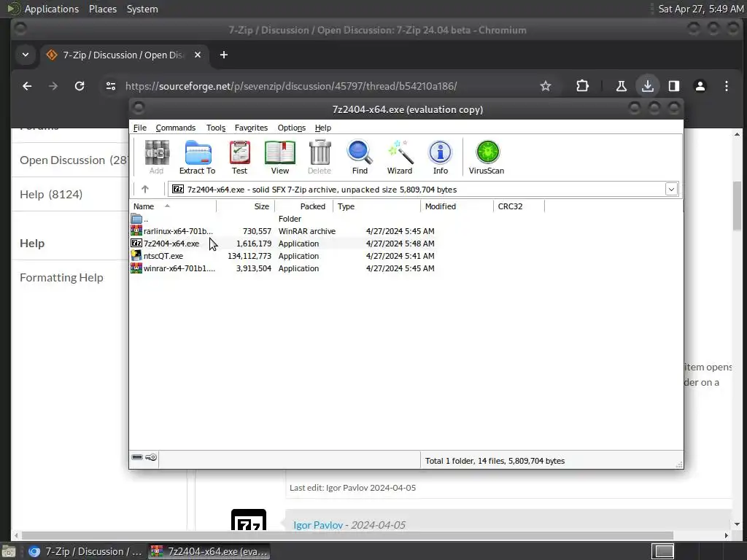Open the System panel menu
This screenshot has height=560, width=747.
coord(142,9)
